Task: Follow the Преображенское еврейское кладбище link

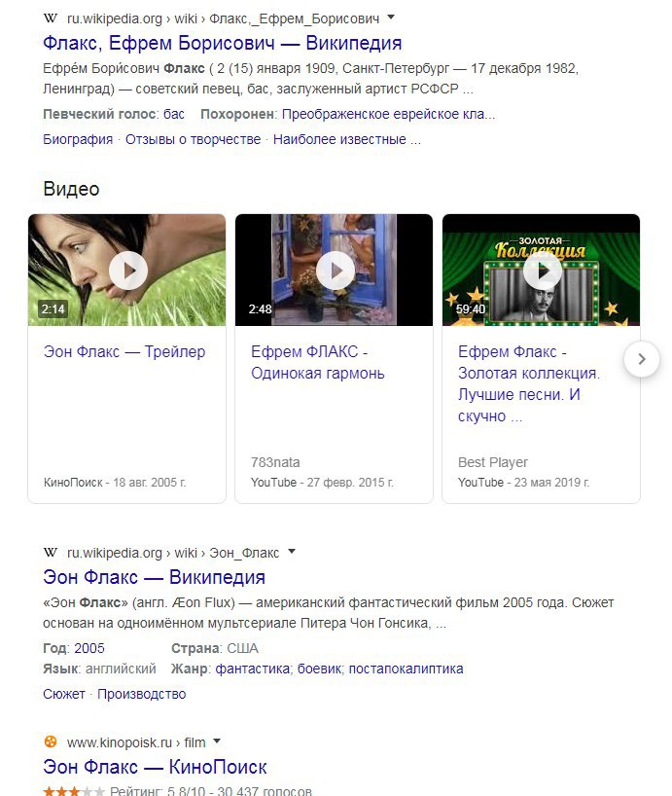Action: click(x=388, y=114)
